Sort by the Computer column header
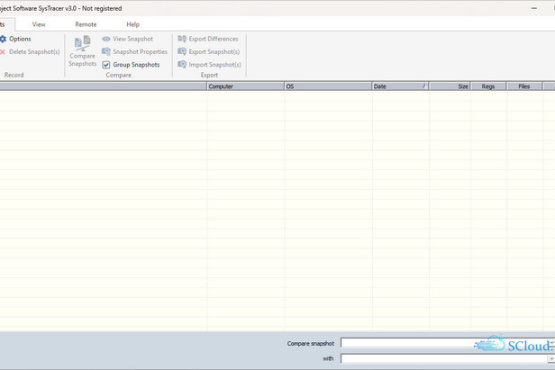The width and height of the screenshot is (555, 370). point(245,86)
